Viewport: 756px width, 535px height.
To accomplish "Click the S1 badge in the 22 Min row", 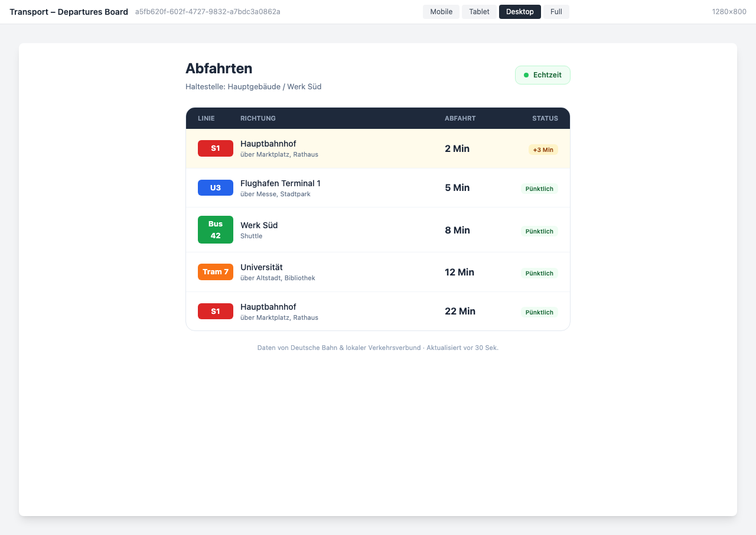I will [x=216, y=312].
